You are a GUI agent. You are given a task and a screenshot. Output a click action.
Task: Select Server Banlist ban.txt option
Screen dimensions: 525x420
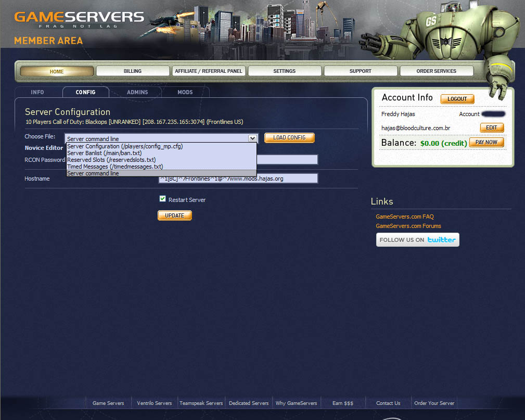[161, 153]
